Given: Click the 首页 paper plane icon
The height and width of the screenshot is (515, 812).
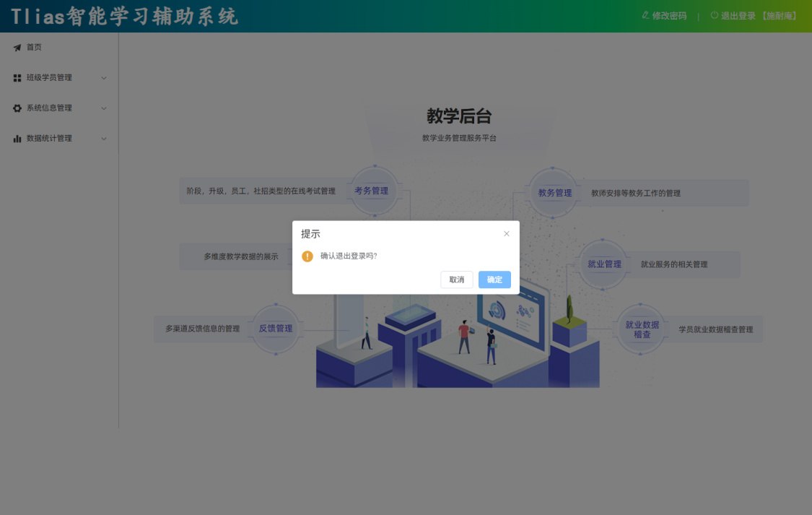Looking at the screenshot, I should [x=17, y=48].
